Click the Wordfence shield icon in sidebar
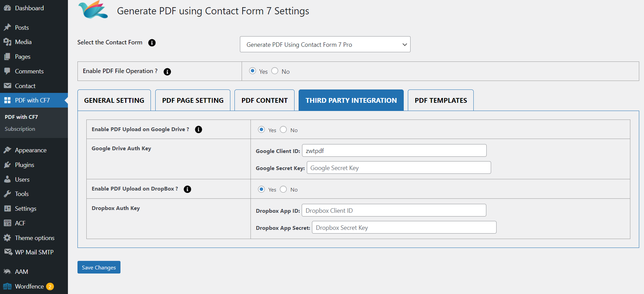 click(x=7, y=286)
